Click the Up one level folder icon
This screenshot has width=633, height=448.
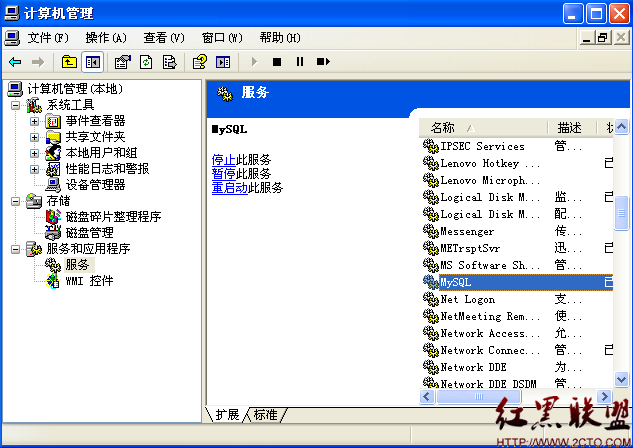click(x=69, y=62)
